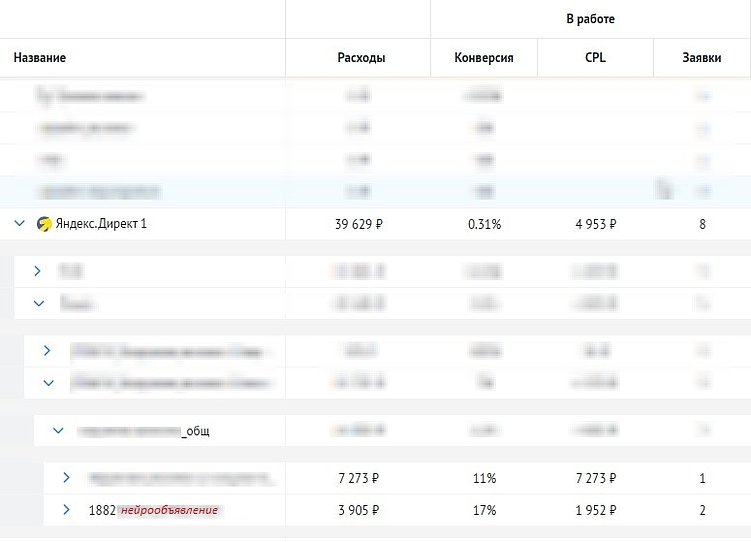Click the Заявки column header
Viewport: 751px width, 542px height.
tap(702, 58)
